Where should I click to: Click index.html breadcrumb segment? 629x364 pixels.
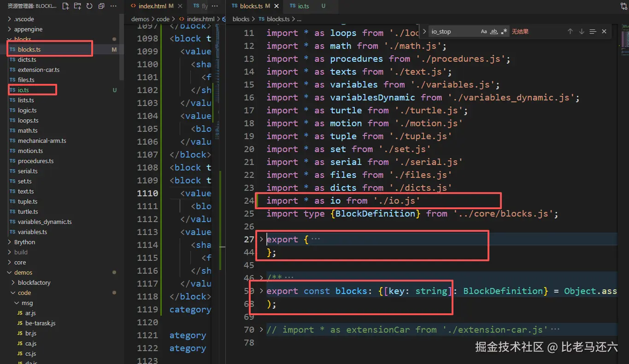click(200, 19)
